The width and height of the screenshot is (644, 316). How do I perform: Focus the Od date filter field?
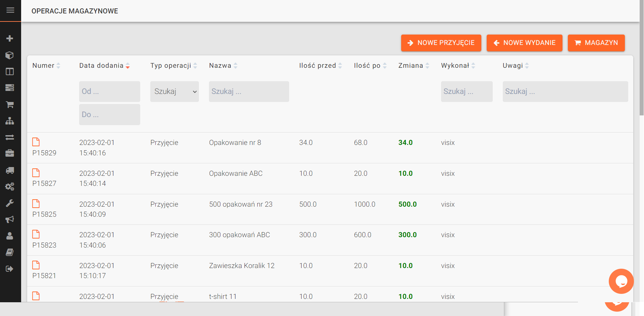(x=109, y=92)
